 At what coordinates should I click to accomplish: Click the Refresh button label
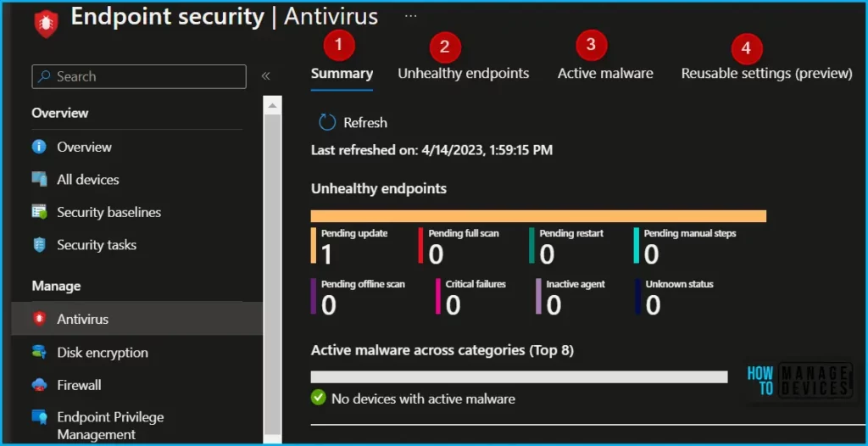[x=365, y=122]
